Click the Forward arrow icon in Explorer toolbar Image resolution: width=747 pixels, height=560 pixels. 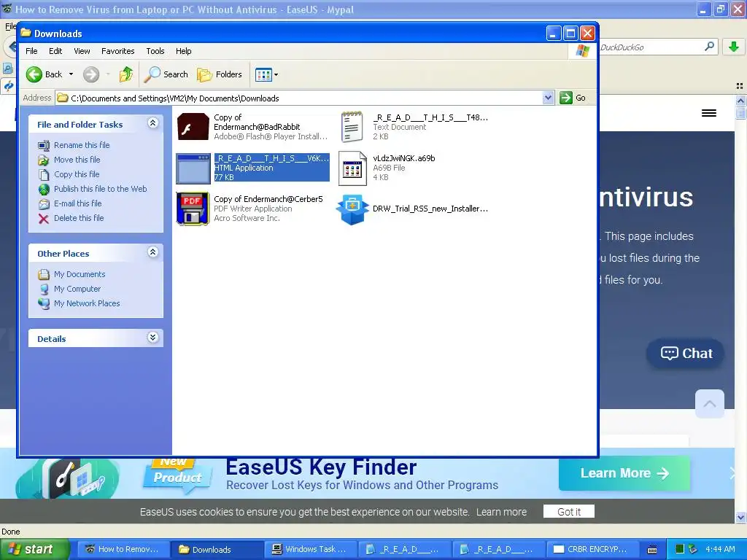click(91, 74)
